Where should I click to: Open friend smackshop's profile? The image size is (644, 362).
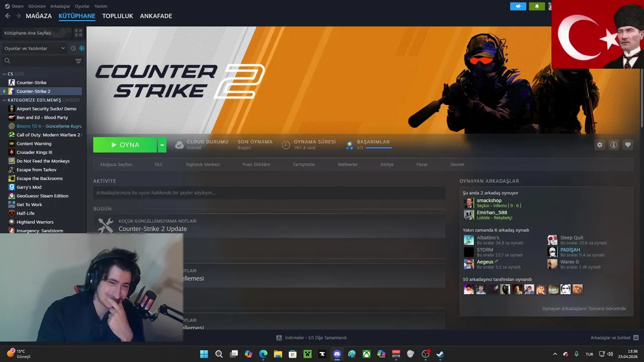489,201
